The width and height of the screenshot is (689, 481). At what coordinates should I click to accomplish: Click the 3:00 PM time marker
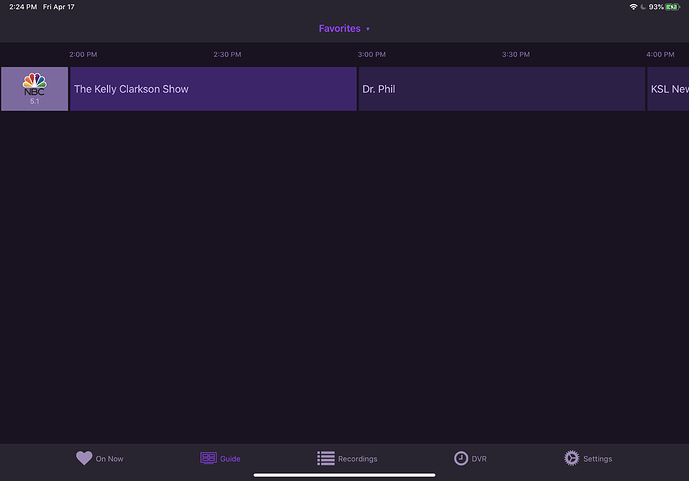coord(372,54)
